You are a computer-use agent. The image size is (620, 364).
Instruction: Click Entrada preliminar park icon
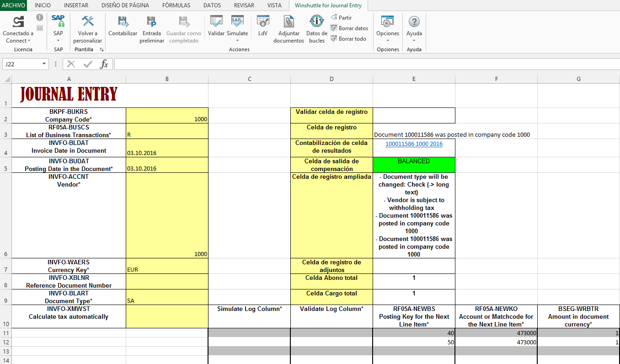[x=152, y=21]
